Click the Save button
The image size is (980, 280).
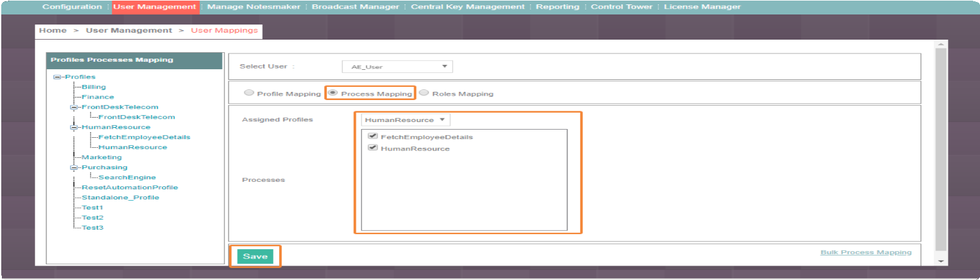(x=255, y=256)
